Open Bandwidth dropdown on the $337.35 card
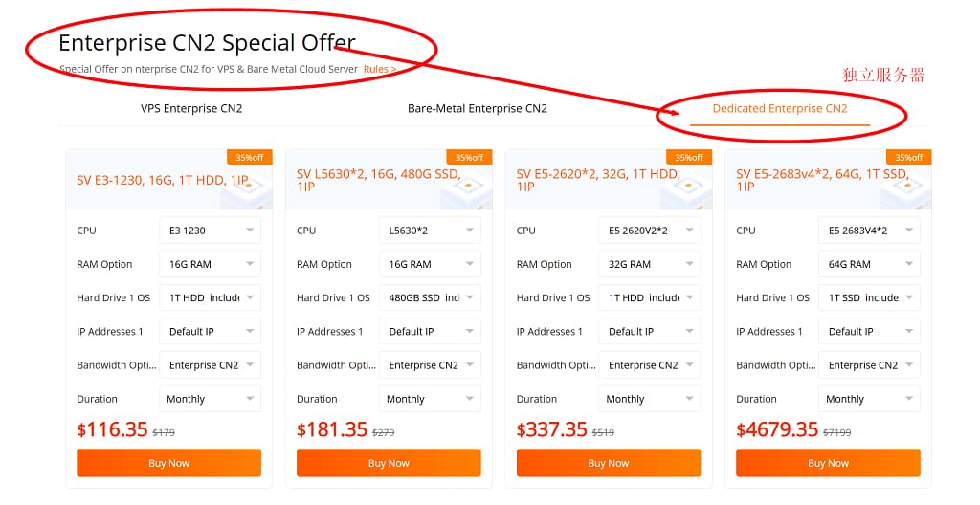 tap(650, 365)
